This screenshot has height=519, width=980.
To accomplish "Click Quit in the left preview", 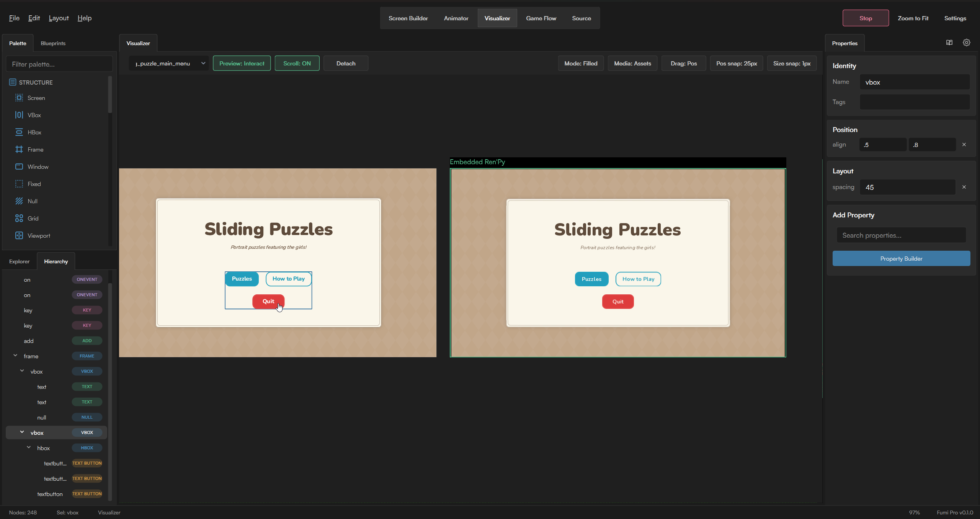I will point(268,301).
